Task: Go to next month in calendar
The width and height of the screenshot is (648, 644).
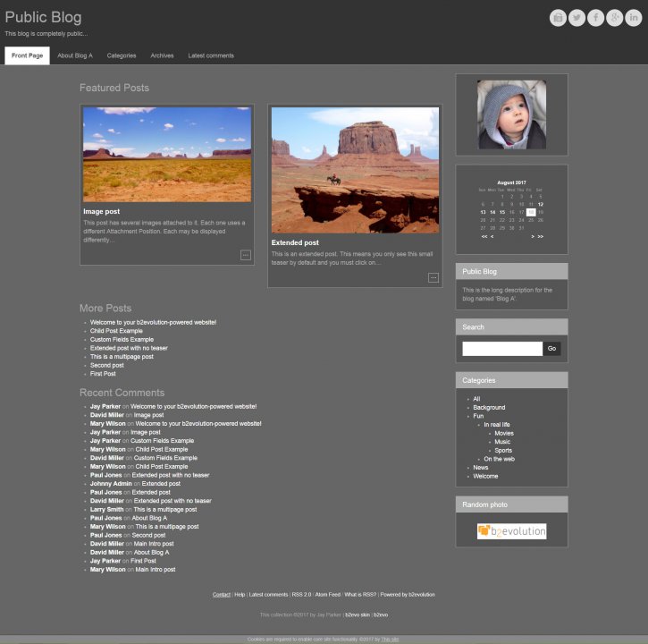Action: (533, 237)
